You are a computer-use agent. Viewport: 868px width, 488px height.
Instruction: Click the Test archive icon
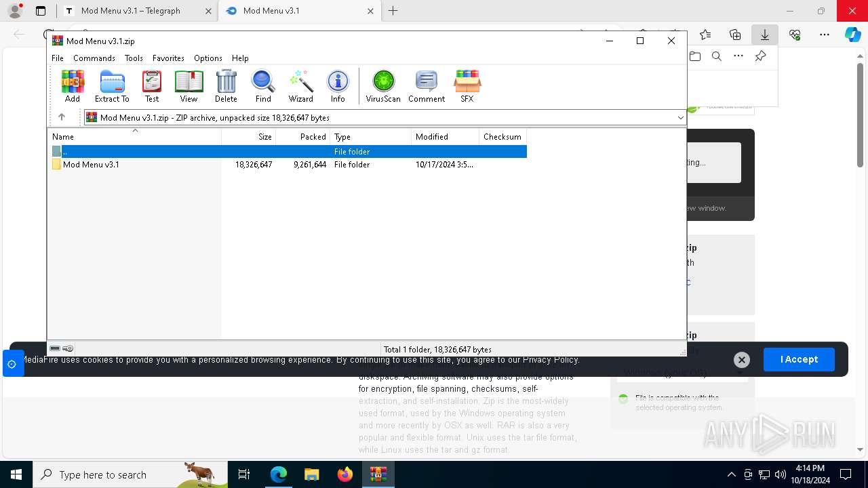pyautogui.click(x=152, y=86)
